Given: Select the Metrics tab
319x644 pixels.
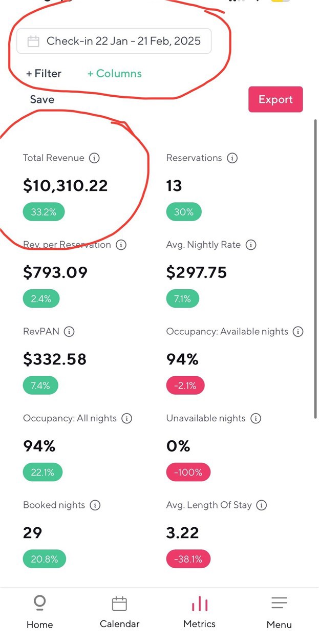Looking at the screenshot, I should point(199,612).
